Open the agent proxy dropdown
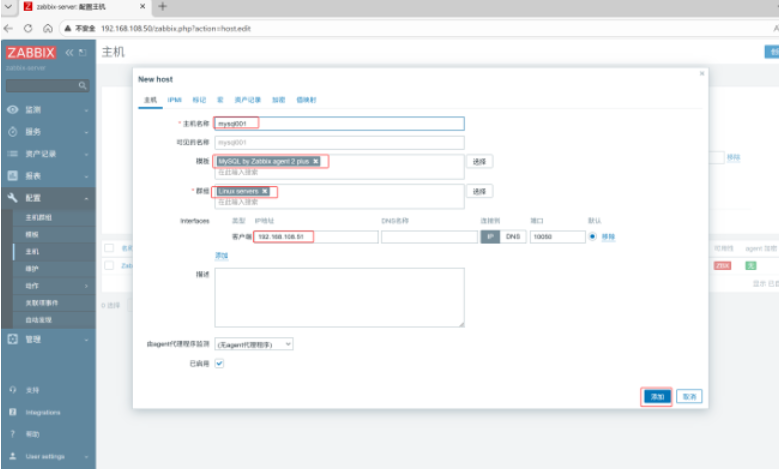 [254, 344]
